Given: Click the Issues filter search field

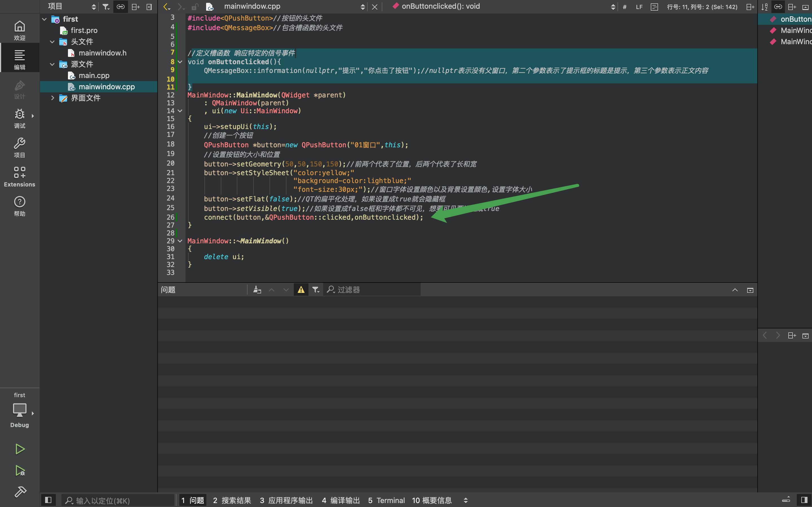Looking at the screenshot, I should point(372,290).
